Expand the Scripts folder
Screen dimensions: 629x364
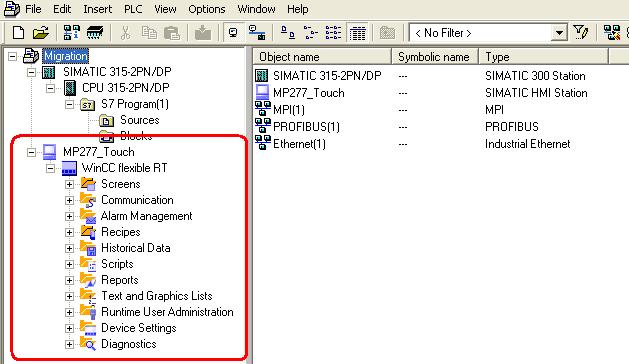[69, 264]
